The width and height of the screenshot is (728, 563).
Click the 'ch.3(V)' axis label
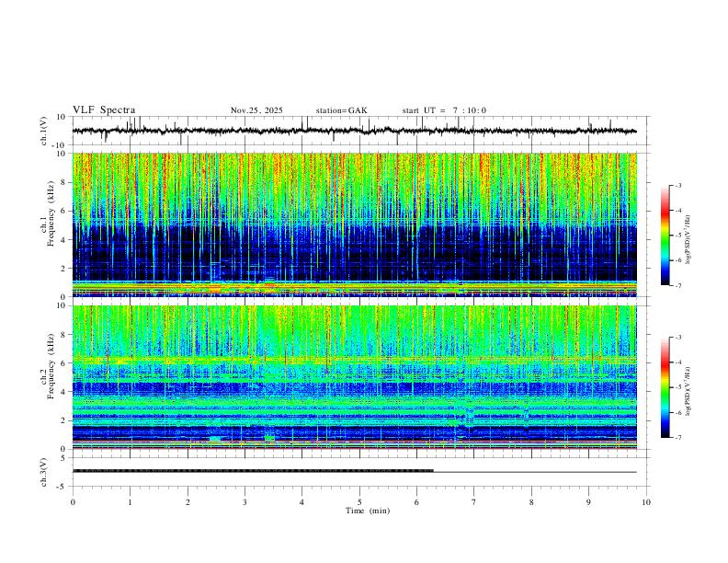pyautogui.click(x=44, y=472)
